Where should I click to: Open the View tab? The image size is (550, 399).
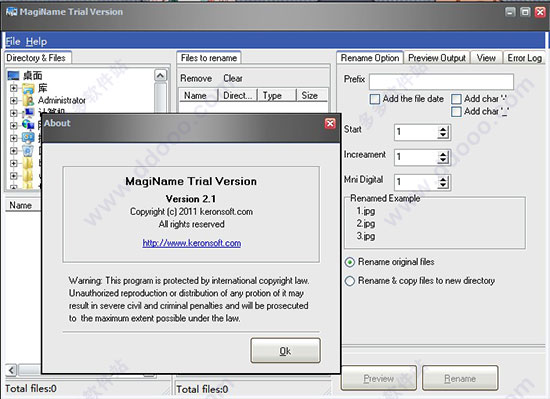tap(486, 58)
